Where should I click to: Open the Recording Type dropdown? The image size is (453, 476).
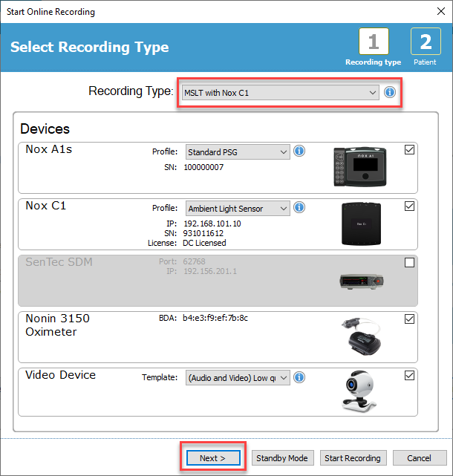pyautogui.click(x=280, y=93)
